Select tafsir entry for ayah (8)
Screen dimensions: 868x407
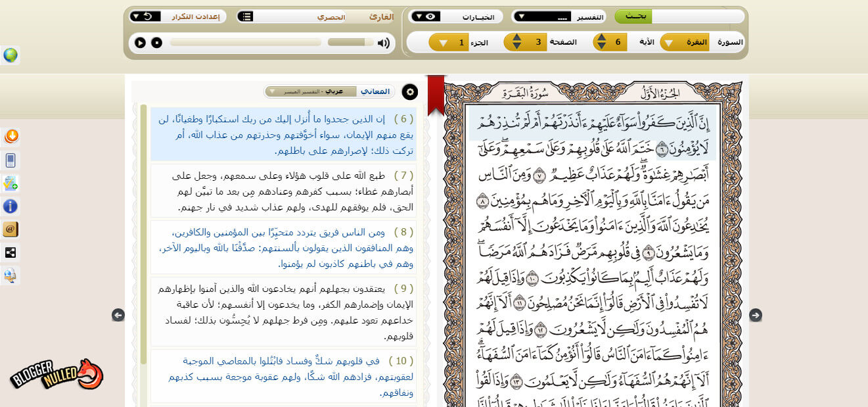coord(283,247)
